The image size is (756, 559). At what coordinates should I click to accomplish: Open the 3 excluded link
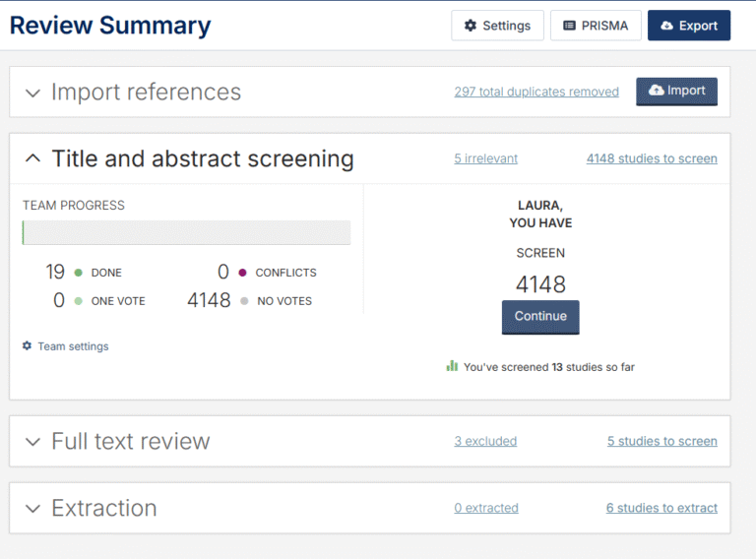(x=485, y=441)
